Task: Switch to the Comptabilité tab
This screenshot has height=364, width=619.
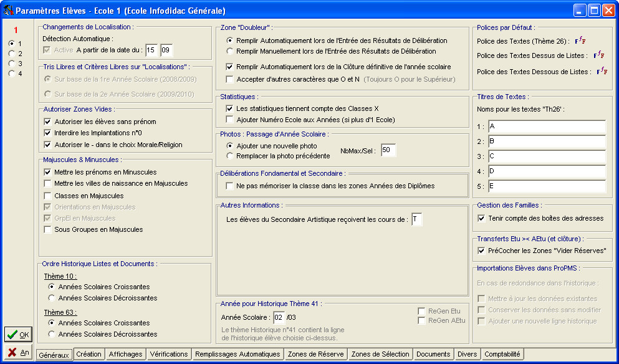Action: 502,354
